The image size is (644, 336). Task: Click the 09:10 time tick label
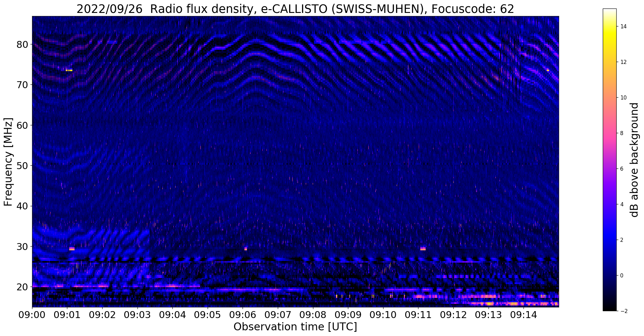point(383,315)
